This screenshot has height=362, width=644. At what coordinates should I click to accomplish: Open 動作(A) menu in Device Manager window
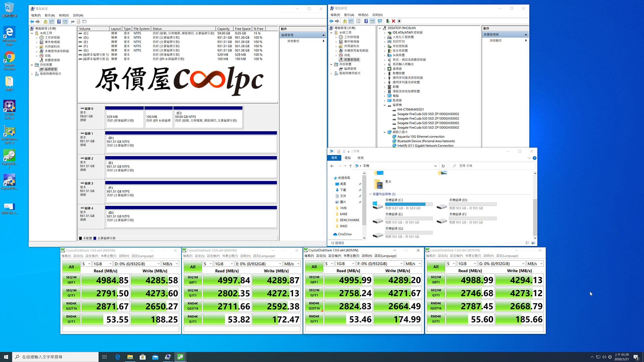point(349,15)
